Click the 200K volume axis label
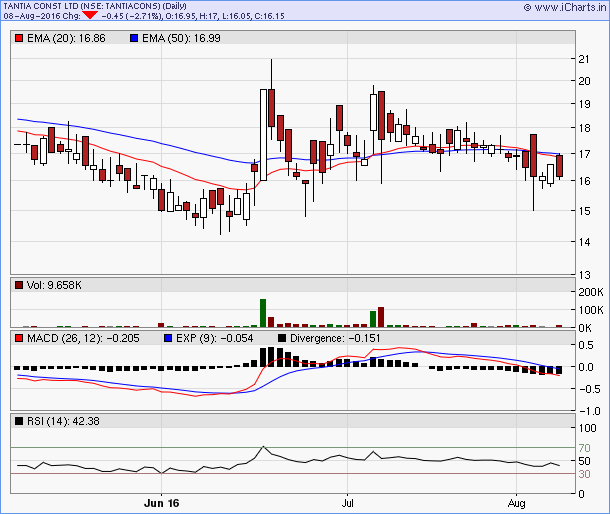The image size is (610, 514). (591, 292)
